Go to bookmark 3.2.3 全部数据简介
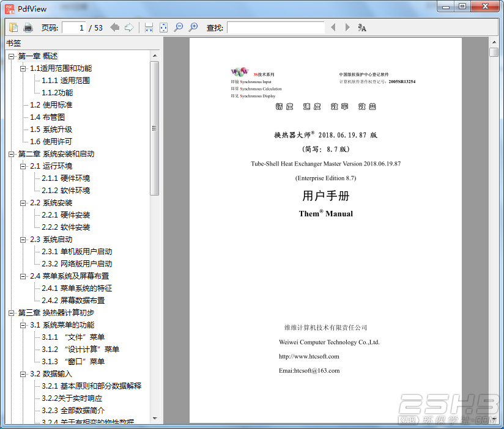The height and width of the screenshot is (429, 504). click(x=73, y=411)
